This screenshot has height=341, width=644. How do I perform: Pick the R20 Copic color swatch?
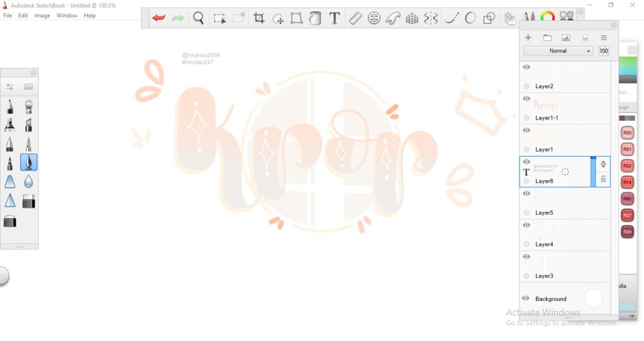[x=627, y=133]
